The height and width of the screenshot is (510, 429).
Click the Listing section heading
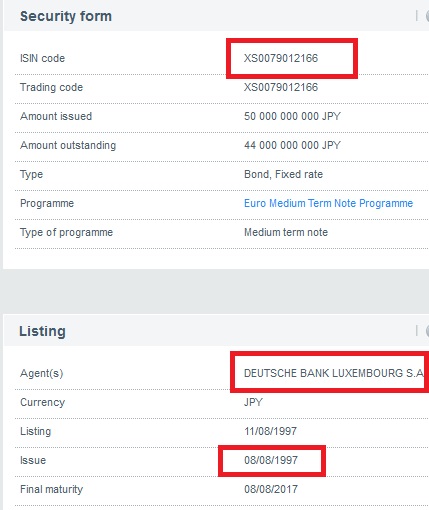(42, 331)
